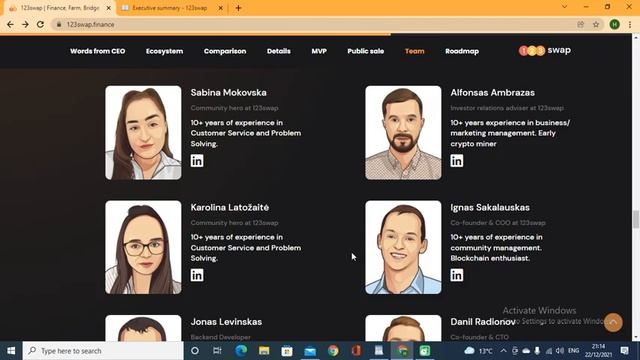Go to the Public sale section
This screenshot has height=360, width=640.
tap(366, 51)
